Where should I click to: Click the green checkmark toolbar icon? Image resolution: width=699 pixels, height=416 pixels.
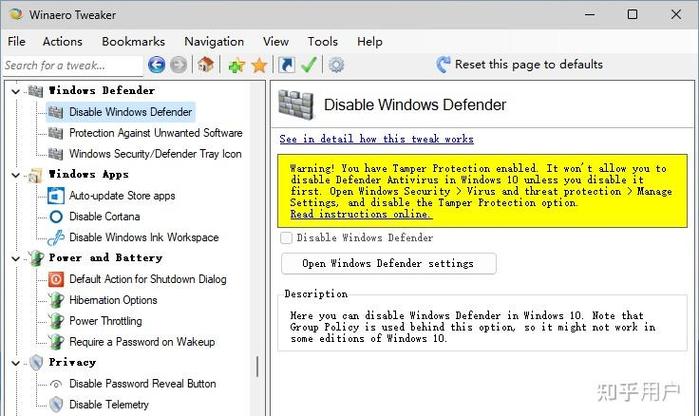tap(308, 65)
